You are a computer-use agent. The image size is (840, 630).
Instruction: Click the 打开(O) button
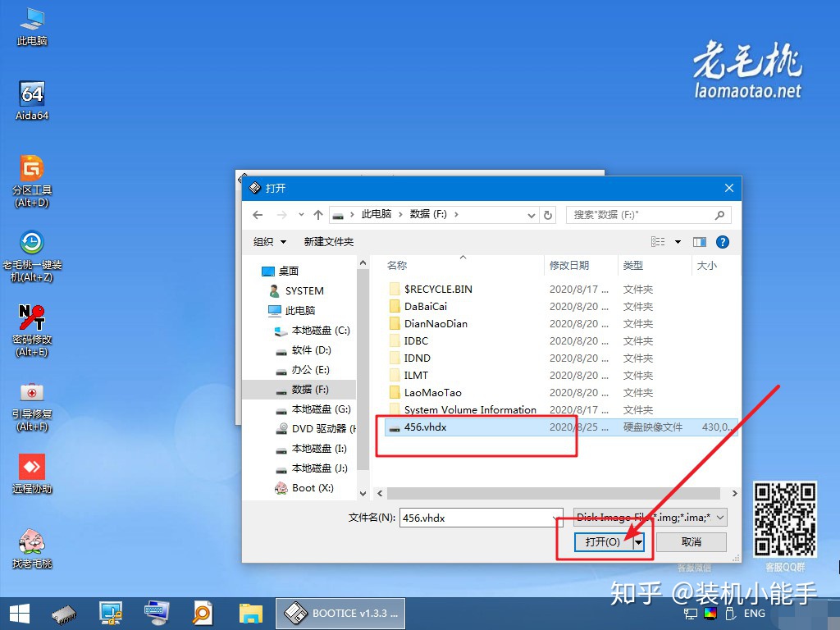click(x=603, y=542)
